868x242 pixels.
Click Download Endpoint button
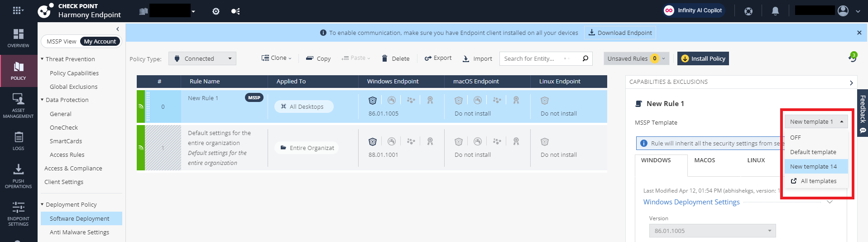pos(620,33)
